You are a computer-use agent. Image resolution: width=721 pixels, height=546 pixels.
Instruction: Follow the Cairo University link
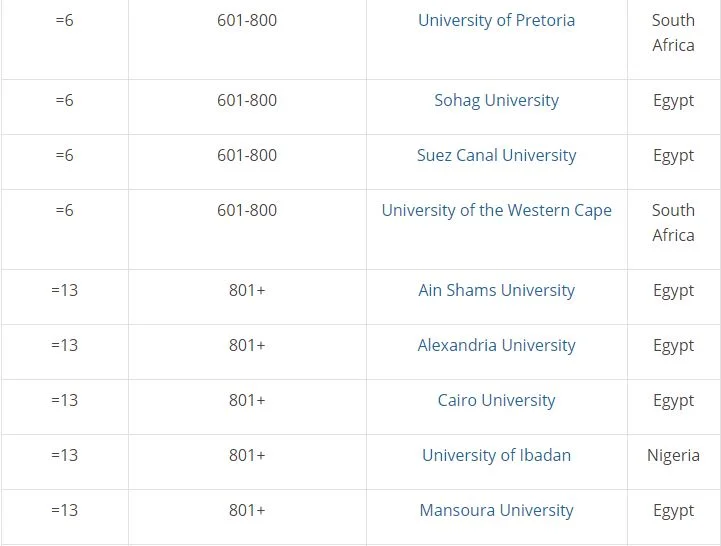pos(496,400)
